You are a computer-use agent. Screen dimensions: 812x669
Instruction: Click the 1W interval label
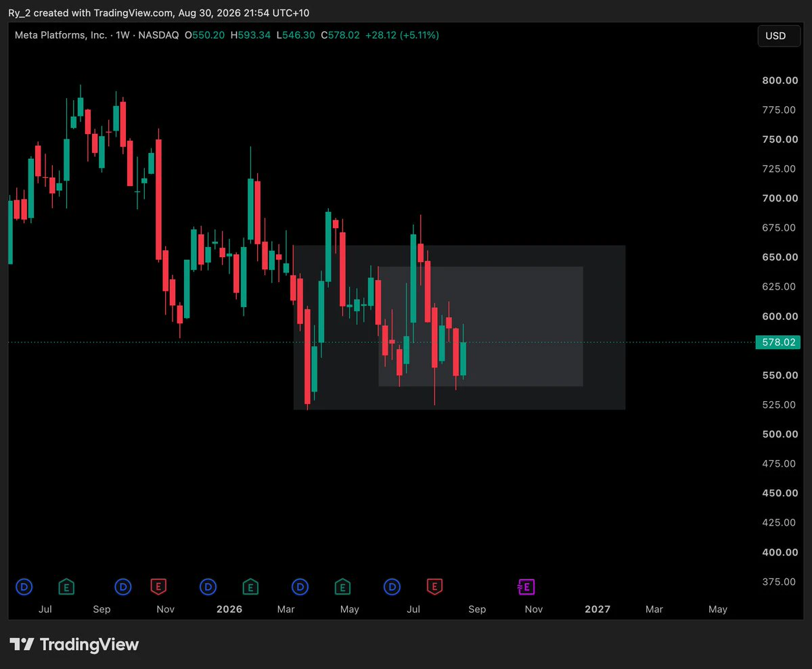pyautogui.click(x=122, y=35)
